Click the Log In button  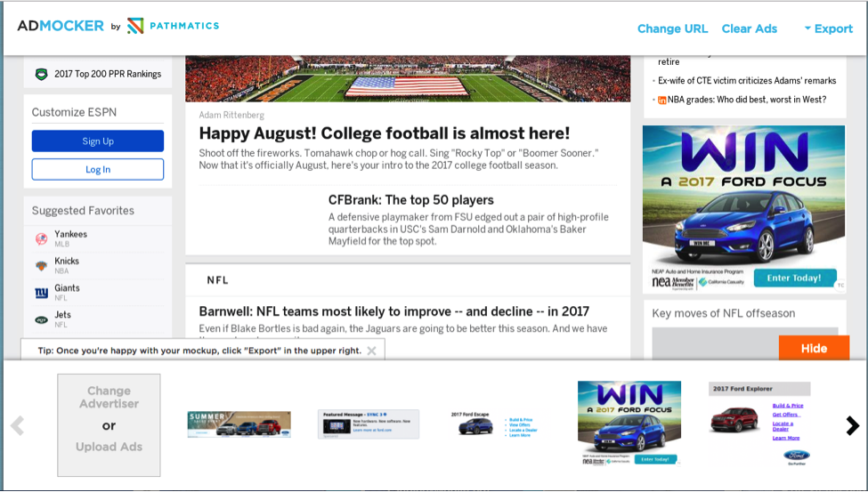point(97,169)
